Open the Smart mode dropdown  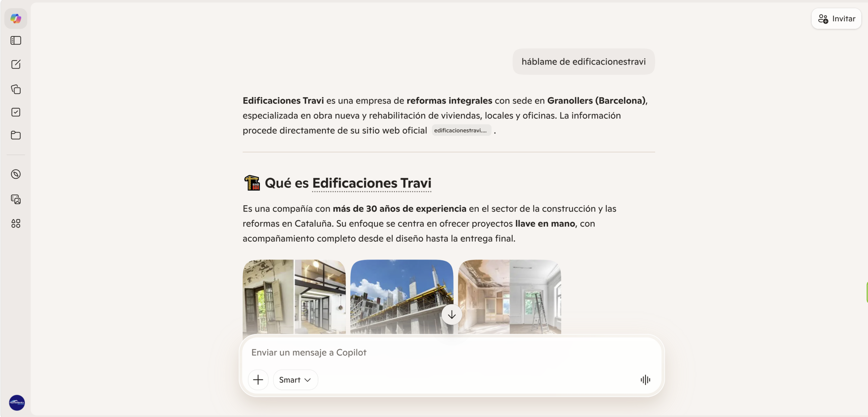tap(295, 380)
